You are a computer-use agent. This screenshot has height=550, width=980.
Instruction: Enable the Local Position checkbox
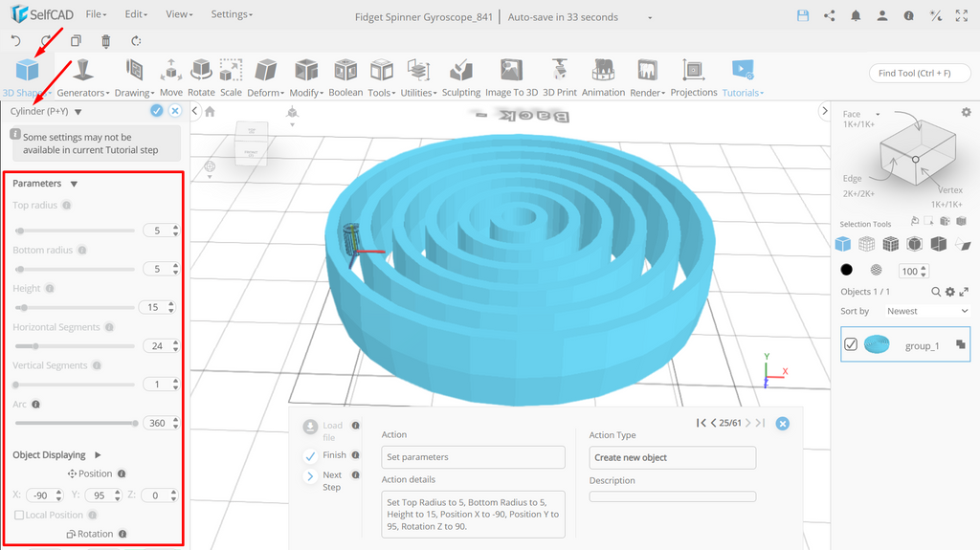(19, 515)
